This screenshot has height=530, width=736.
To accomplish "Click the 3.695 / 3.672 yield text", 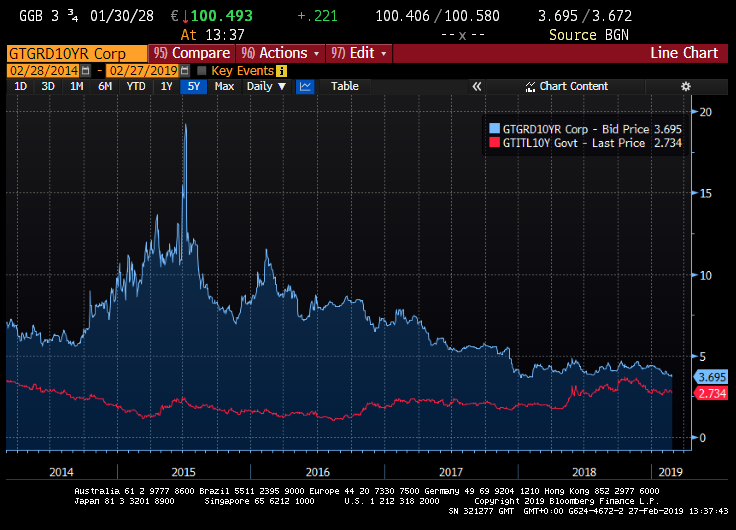I will (x=585, y=16).
